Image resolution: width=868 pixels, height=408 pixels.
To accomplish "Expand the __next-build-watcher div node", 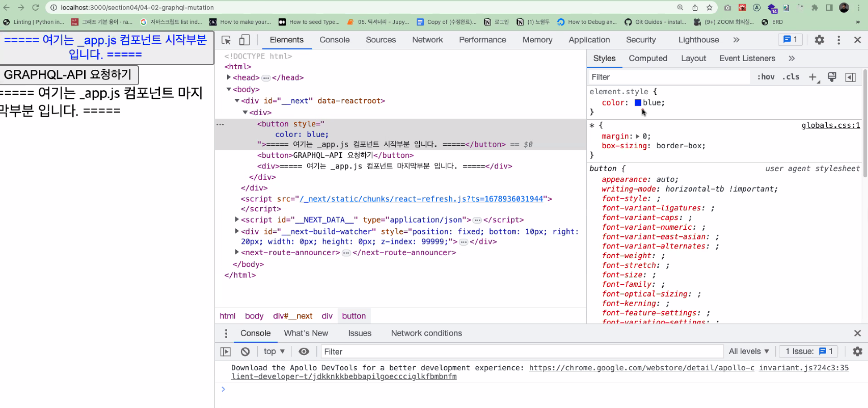I will click(237, 231).
